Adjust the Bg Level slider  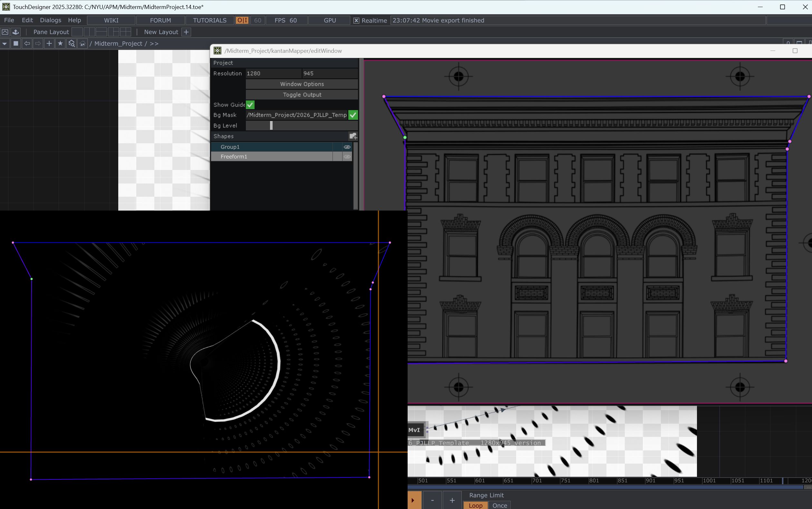point(271,126)
